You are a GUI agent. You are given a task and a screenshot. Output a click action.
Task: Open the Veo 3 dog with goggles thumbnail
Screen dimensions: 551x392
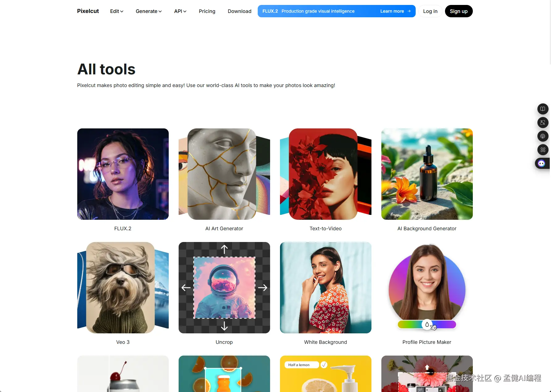click(x=123, y=288)
